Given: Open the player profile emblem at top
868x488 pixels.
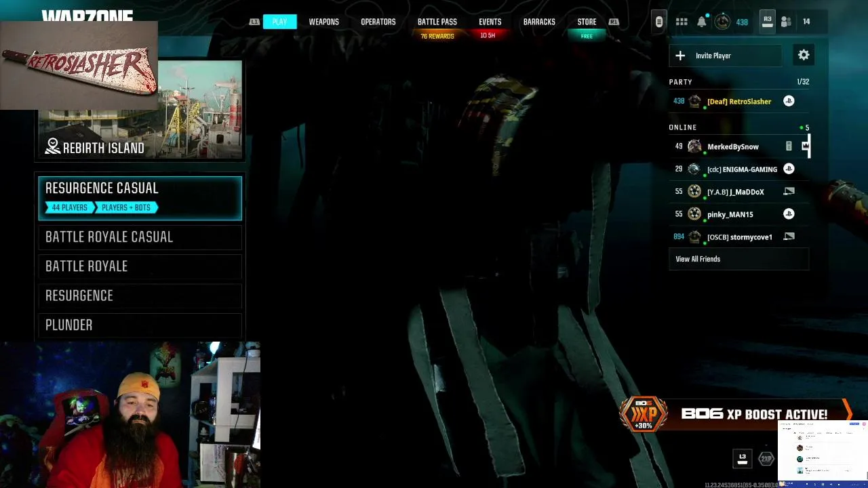Looking at the screenshot, I should pos(722,22).
